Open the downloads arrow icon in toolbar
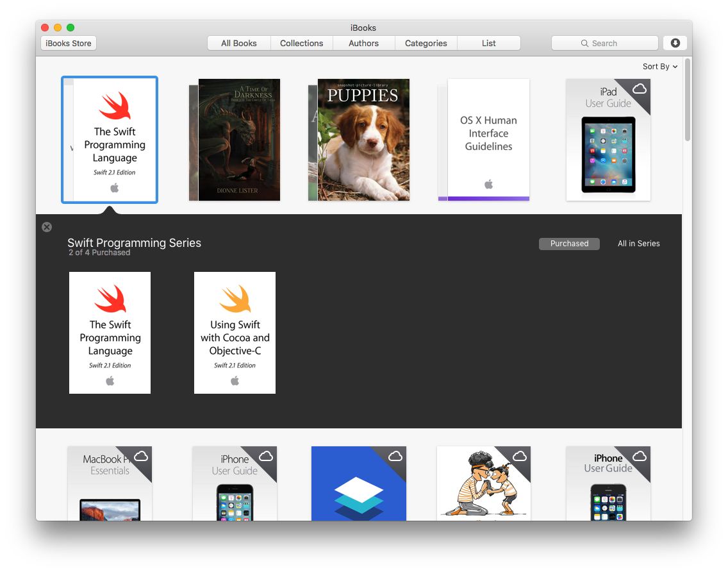Viewport: 728px width, 572px height. pyautogui.click(x=675, y=43)
